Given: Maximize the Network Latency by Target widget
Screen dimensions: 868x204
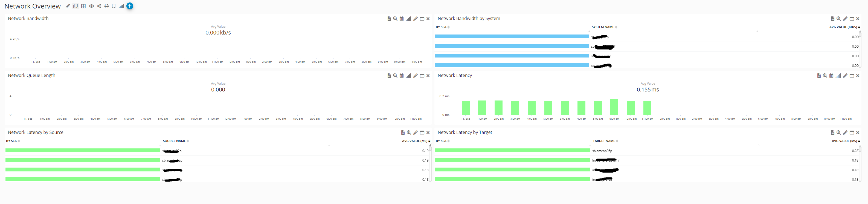Looking at the screenshot, I should coord(852,133).
